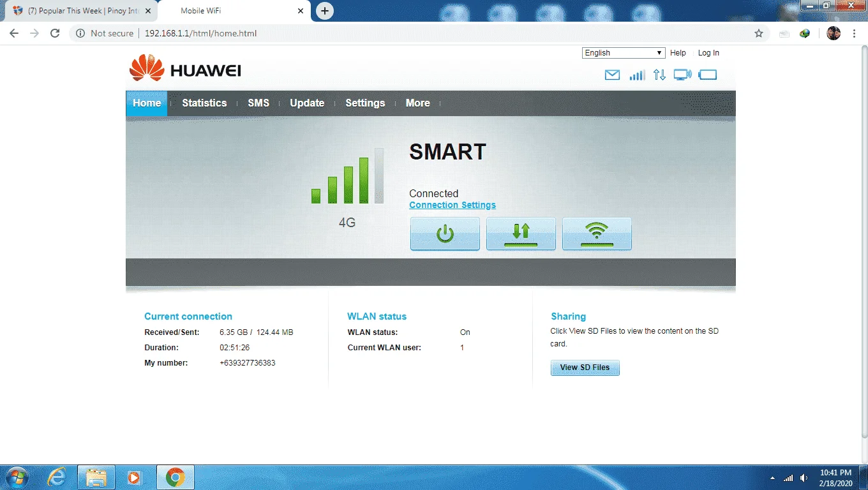Close the Popular This Week tab
The height and width of the screenshot is (490, 868).
tap(147, 11)
